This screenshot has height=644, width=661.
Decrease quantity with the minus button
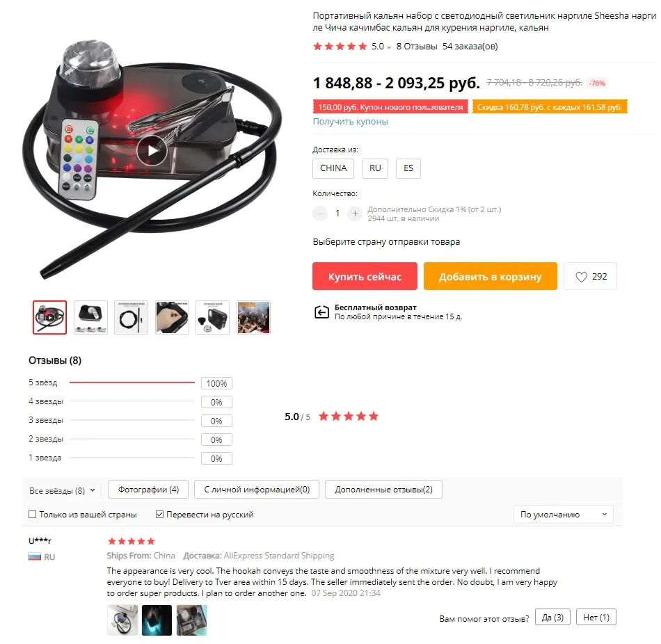pyautogui.click(x=320, y=214)
